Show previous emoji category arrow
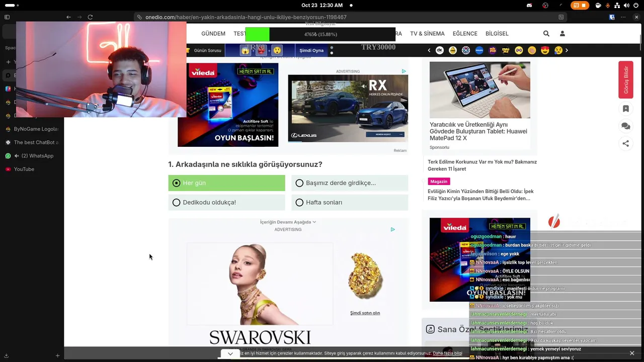 click(429, 50)
